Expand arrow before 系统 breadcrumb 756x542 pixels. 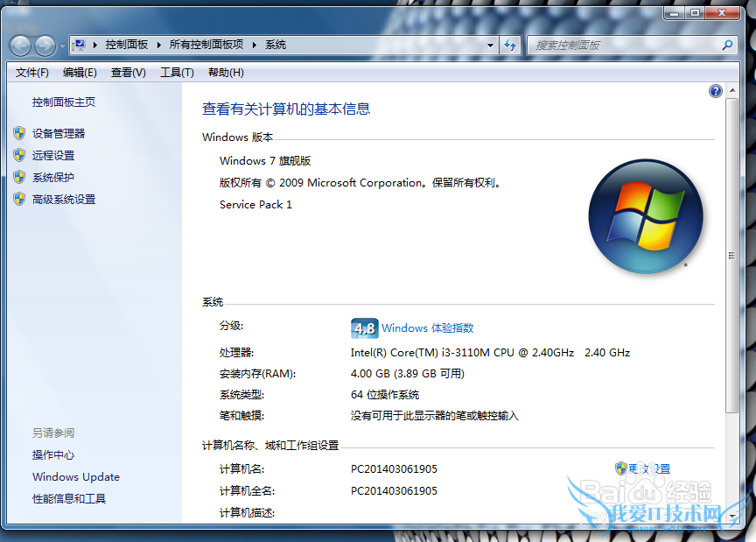tap(254, 45)
